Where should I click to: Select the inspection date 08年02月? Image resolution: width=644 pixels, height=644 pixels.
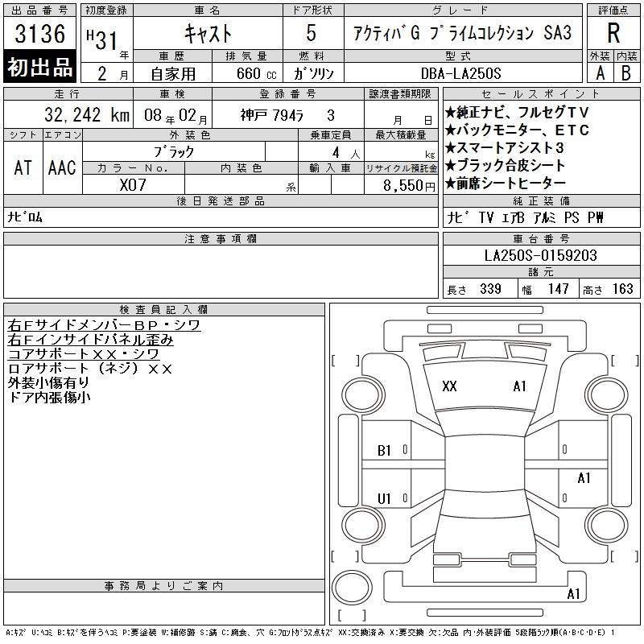[x=175, y=116]
